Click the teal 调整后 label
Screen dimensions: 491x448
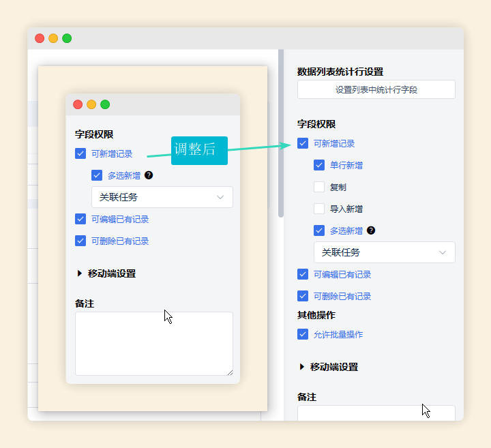pos(198,150)
